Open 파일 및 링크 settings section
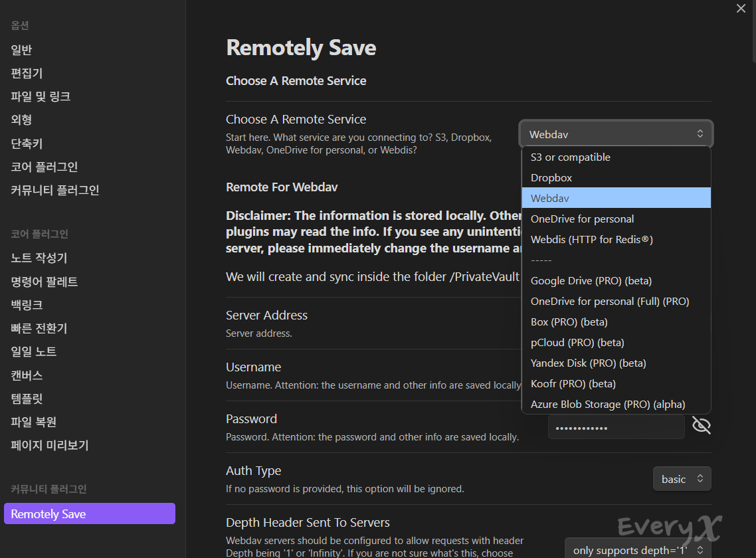 pos(41,96)
